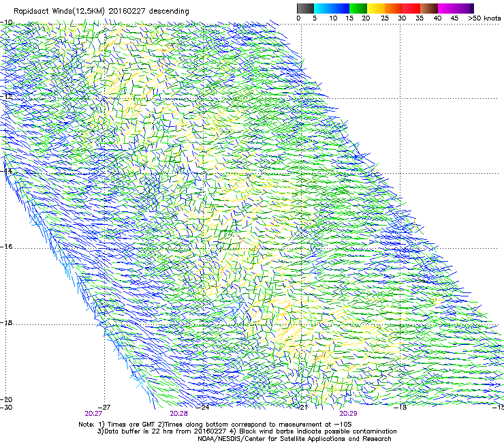Click the cyan-blue 5-15 knots legend band
Image resolution: width=504 pixels, height=443 pixels.
click(x=332, y=8)
